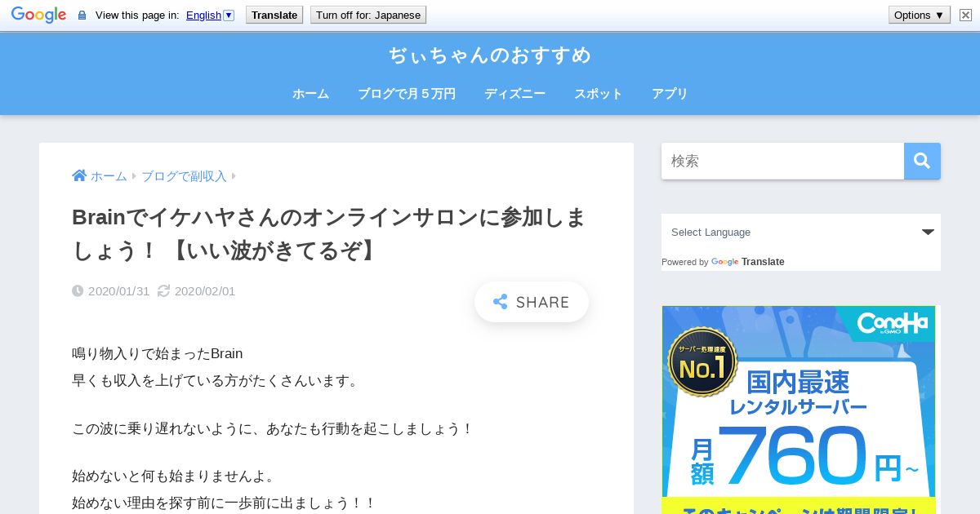Click ホーム breadcrumb link

click(x=109, y=176)
